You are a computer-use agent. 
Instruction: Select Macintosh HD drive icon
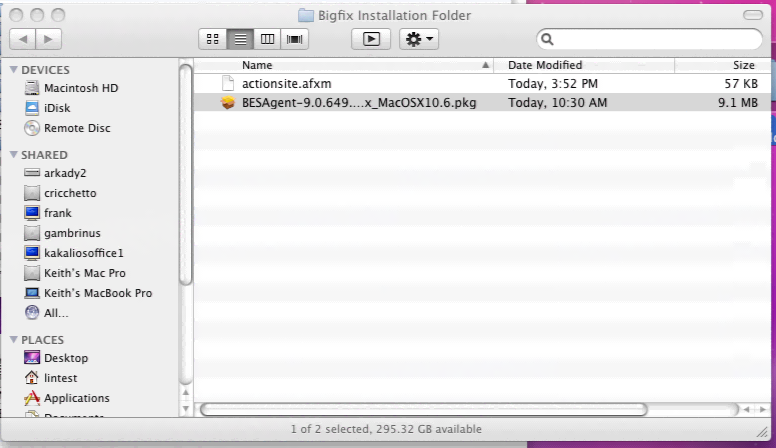click(x=32, y=88)
